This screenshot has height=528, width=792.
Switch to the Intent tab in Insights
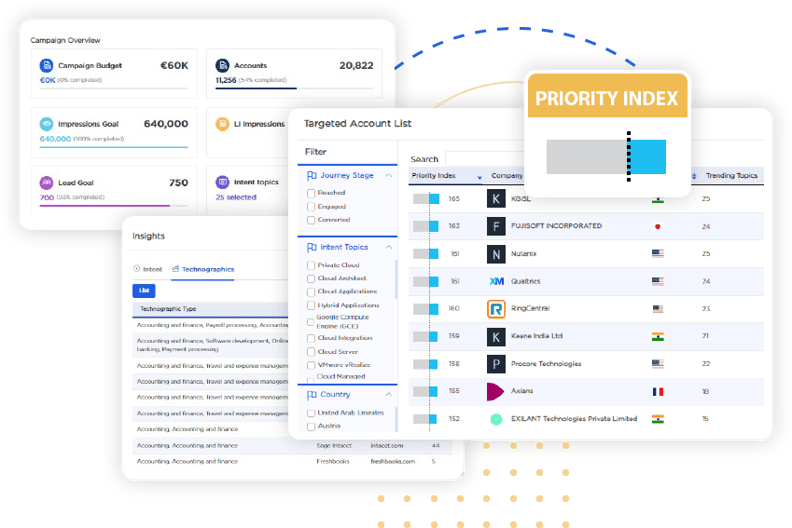coord(148,269)
